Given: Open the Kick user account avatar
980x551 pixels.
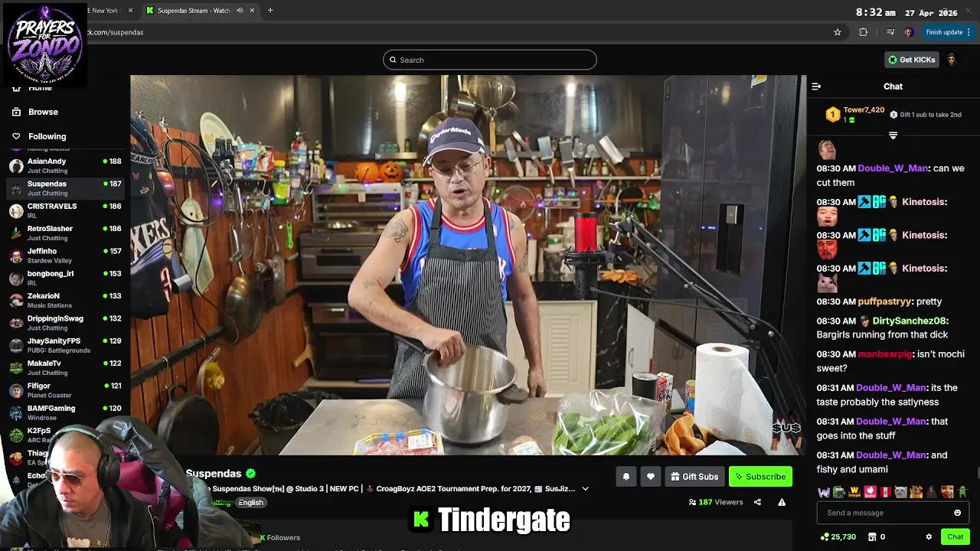Looking at the screenshot, I should pyautogui.click(x=952, y=60).
